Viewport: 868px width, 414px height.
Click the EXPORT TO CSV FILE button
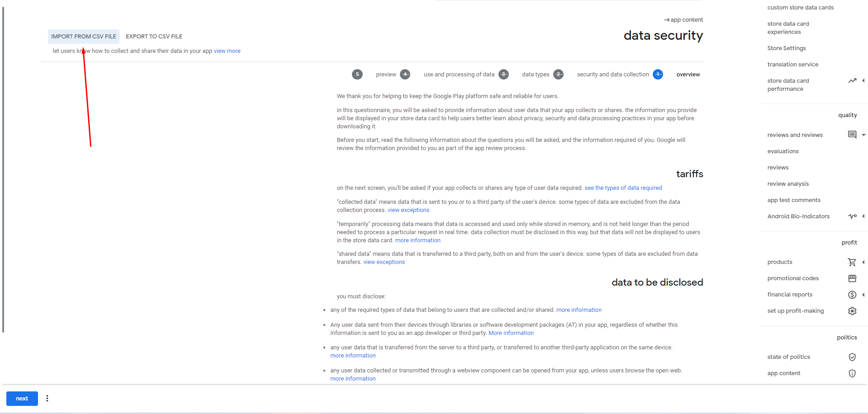(154, 37)
